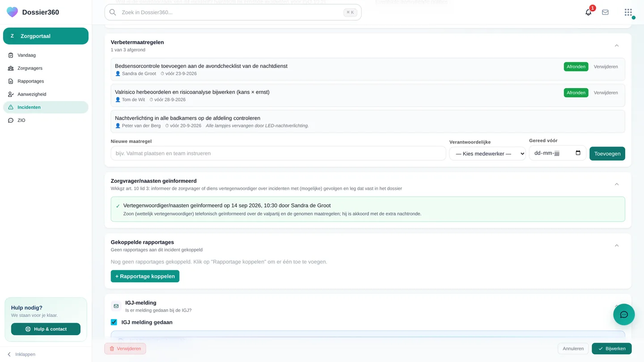Click + Rapportage koppelen button
This screenshot has height=362, width=644.
point(145,276)
